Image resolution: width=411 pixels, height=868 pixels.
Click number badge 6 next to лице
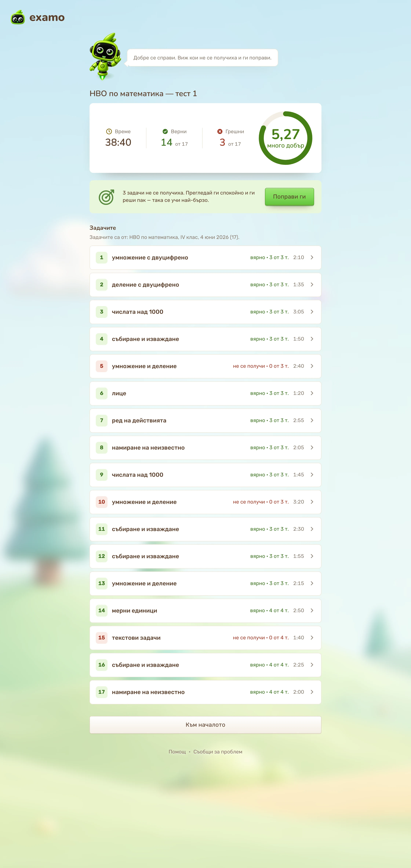[x=101, y=393]
